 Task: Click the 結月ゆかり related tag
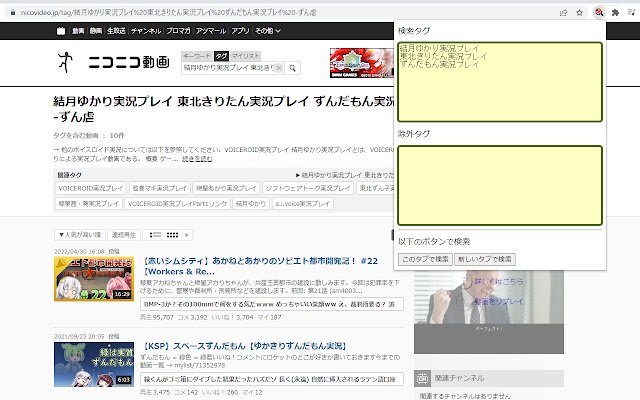point(251,203)
